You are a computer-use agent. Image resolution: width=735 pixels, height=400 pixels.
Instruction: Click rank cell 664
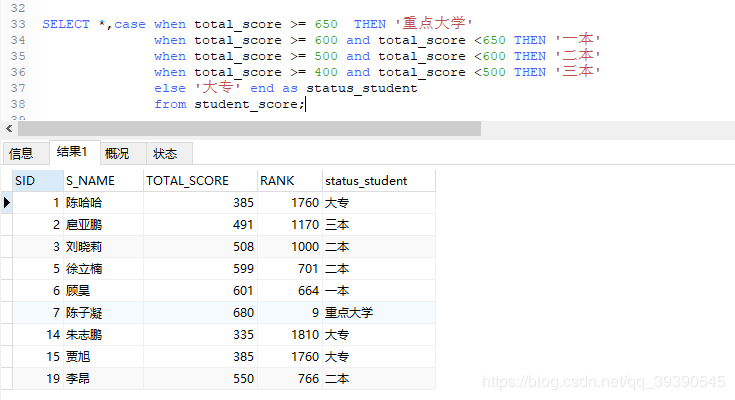290,291
